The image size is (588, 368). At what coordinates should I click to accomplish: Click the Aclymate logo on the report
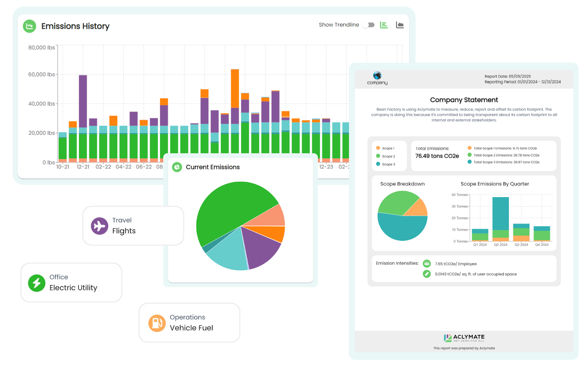[x=464, y=337]
